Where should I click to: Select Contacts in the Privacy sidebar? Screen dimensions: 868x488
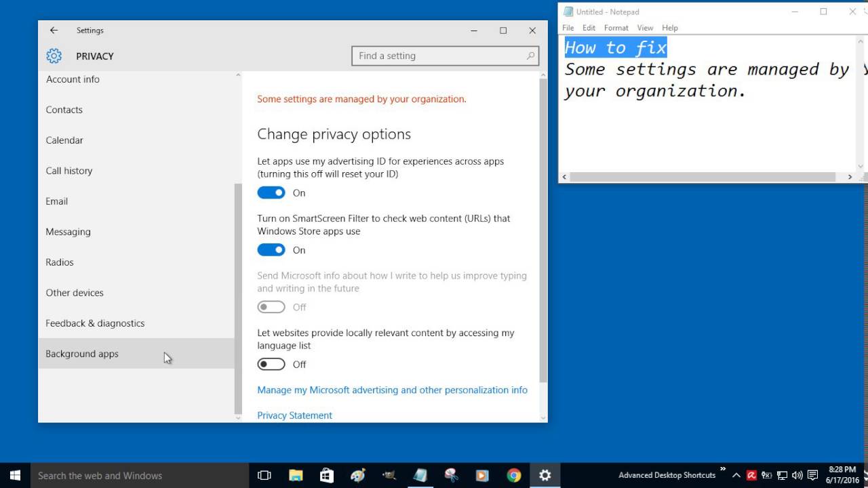[64, 110]
